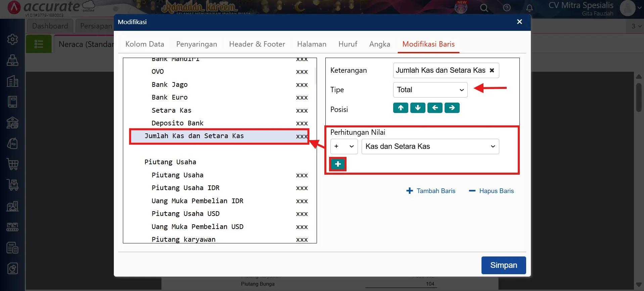Open the help question mark icon

tap(507, 8)
